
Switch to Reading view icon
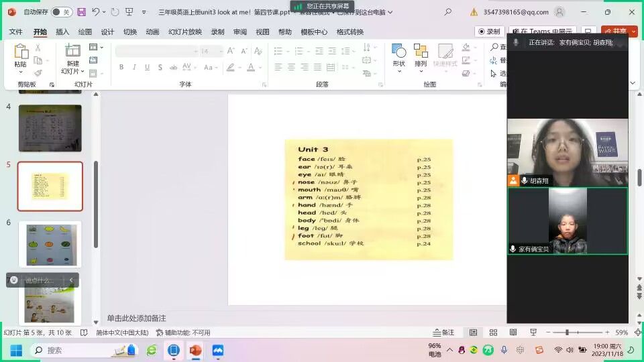[513, 333]
